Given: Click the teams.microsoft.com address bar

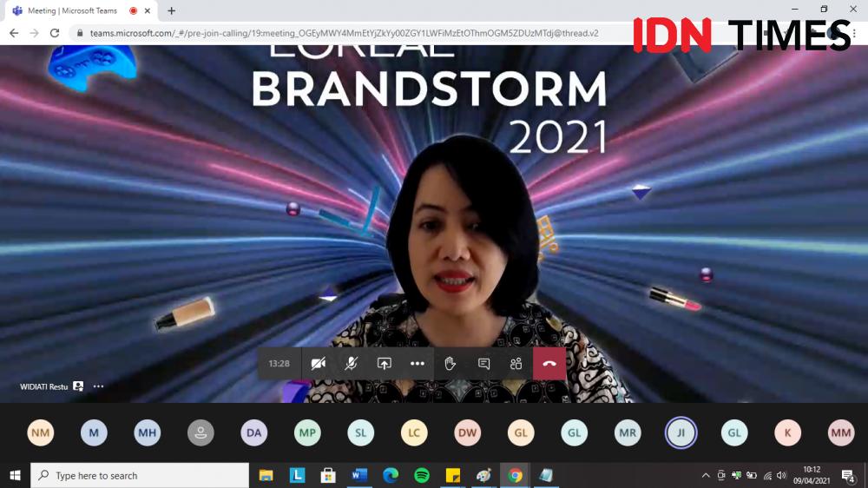Looking at the screenshot, I should coord(345,33).
